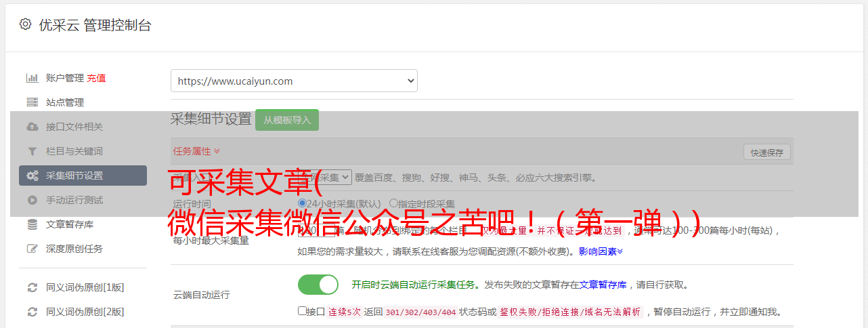Click the 快速保存 button
The width and height of the screenshot is (868, 328).
point(766,152)
